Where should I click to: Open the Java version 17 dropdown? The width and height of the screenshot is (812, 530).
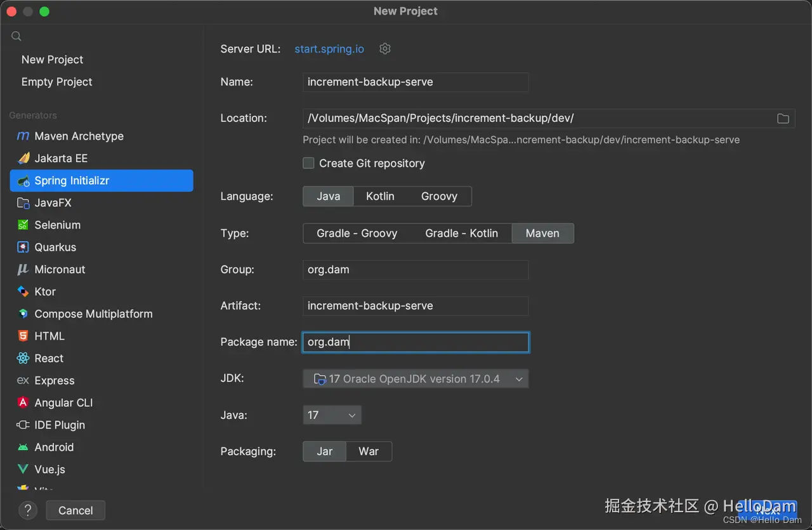[332, 415]
